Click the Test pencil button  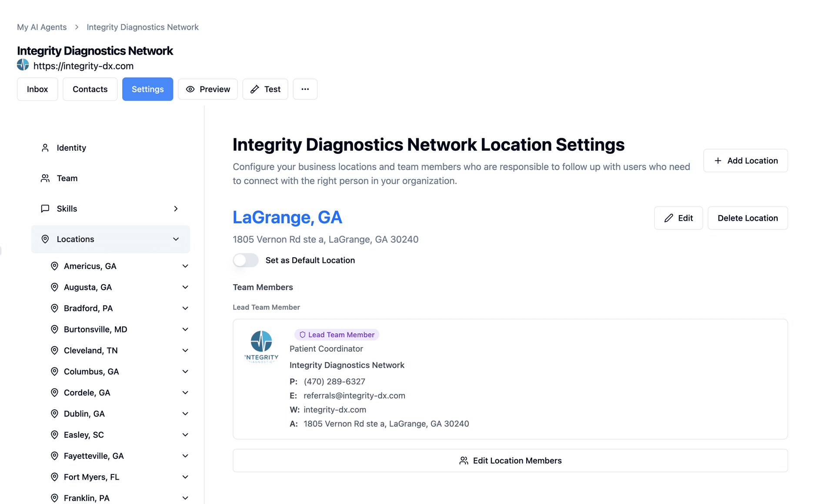pos(265,89)
